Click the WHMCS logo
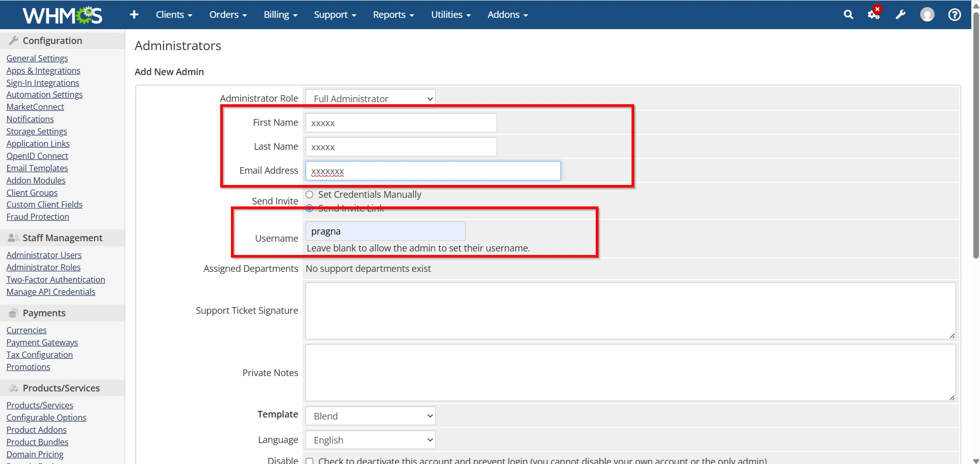The image size is (980, 464). pyautogui.click(x=62, y=15)
